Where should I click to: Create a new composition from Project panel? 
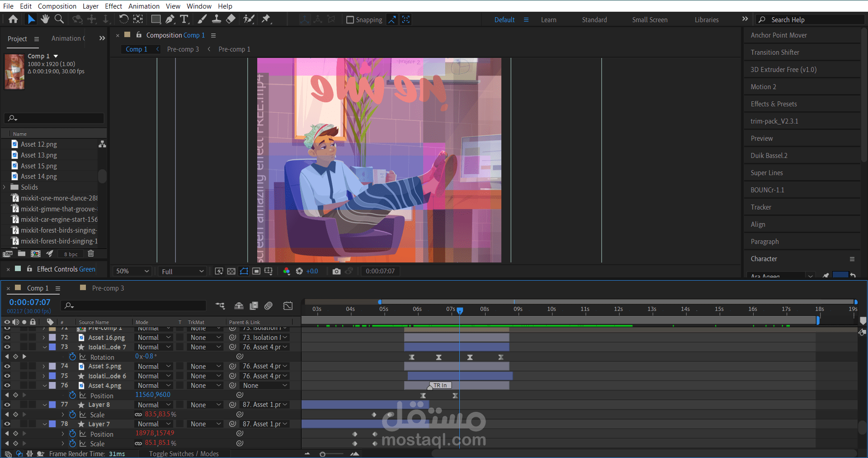tap(35, 254)
